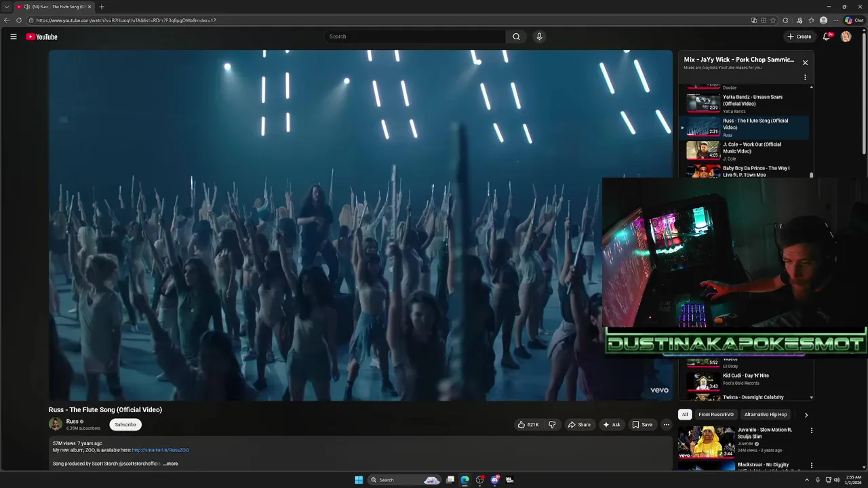Open the notifications bell

[x=826, y=37]
